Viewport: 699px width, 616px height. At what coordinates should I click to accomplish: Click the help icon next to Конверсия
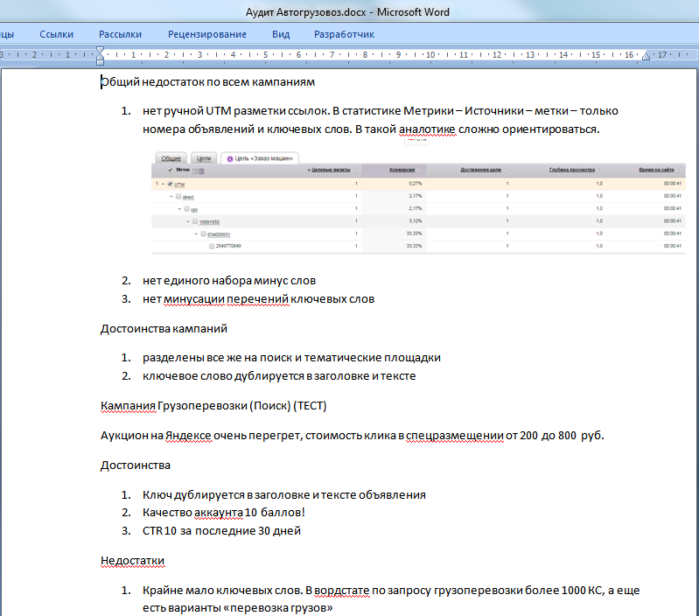click(419, 170)
